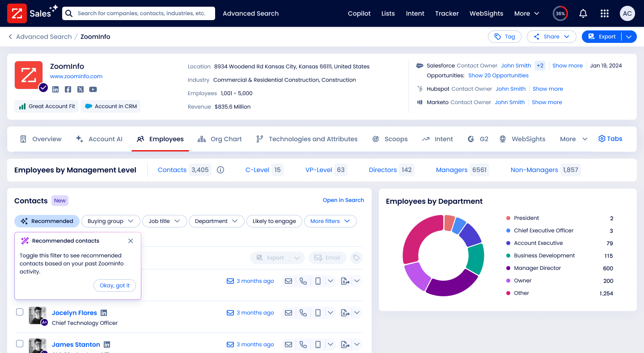Click mobile icon in Jocelyn Flores row
Screen dimensions: 644x353
pyautogui.click(x=318, y=313)
